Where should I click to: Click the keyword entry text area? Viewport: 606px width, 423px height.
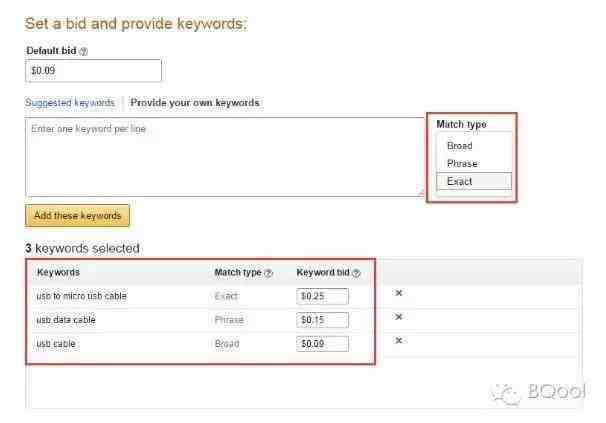[225, 157]
